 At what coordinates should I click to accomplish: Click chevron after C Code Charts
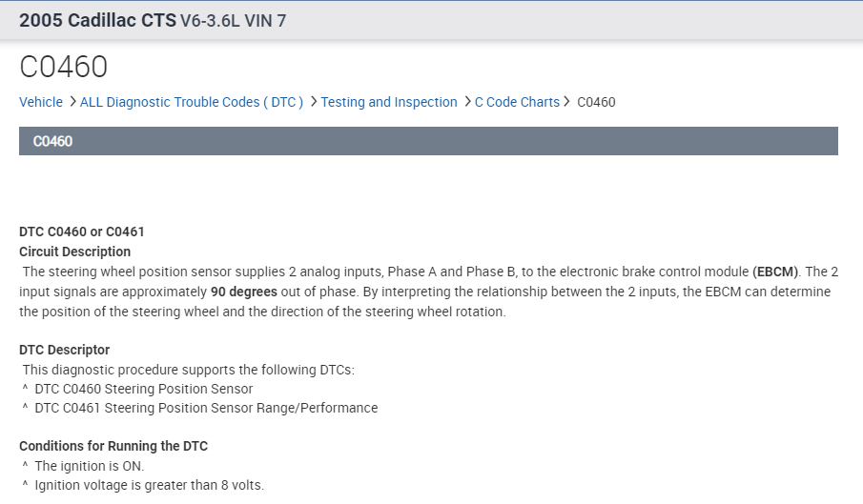click(x=567, y=102)
